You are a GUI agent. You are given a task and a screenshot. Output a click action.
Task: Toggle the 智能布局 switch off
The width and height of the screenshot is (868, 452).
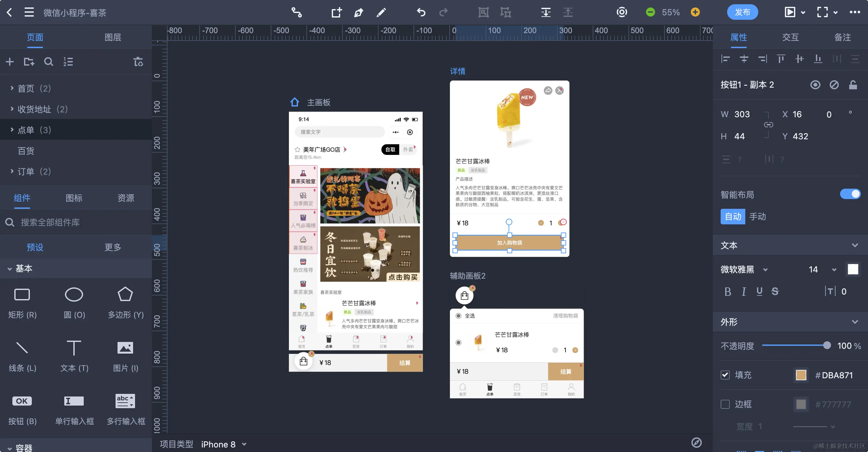[x=850, y=194]
